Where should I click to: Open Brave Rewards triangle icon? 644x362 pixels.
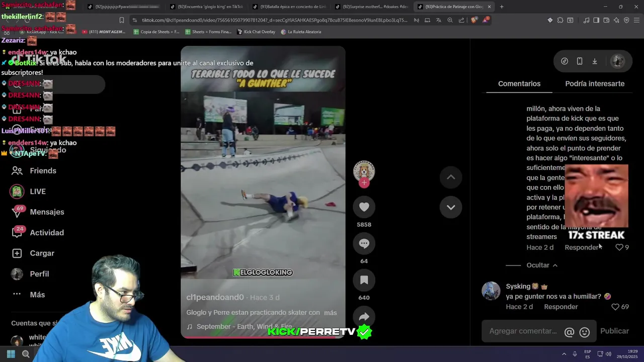coord(486,20)
